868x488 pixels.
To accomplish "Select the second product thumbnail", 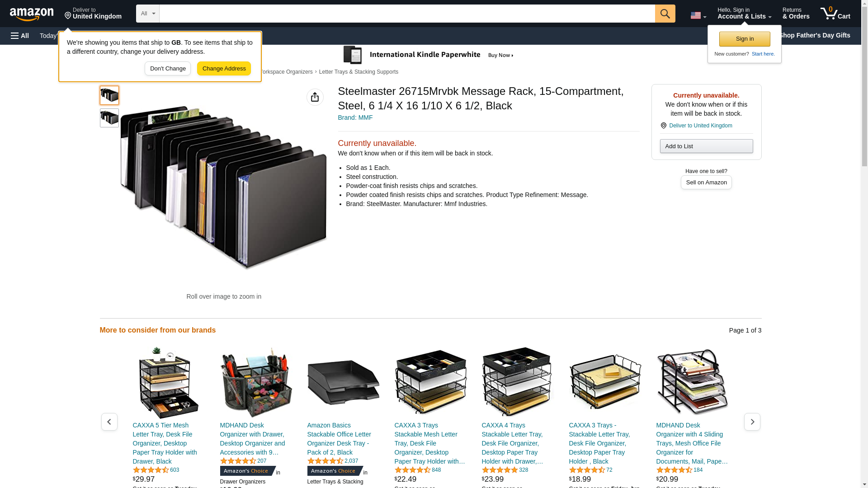I will point(109,118).
